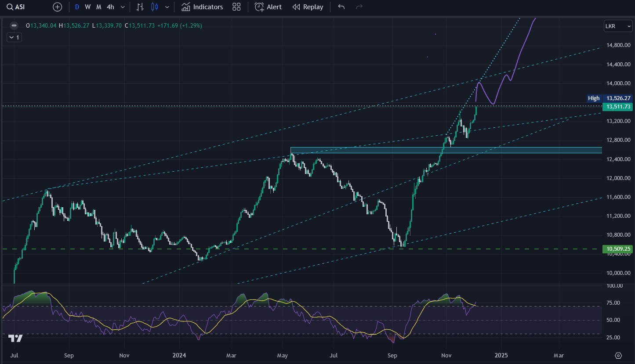Click the High price label on the price axis
Screen dimensions: 635x364
pyautogui.click(x=610, y=98)
